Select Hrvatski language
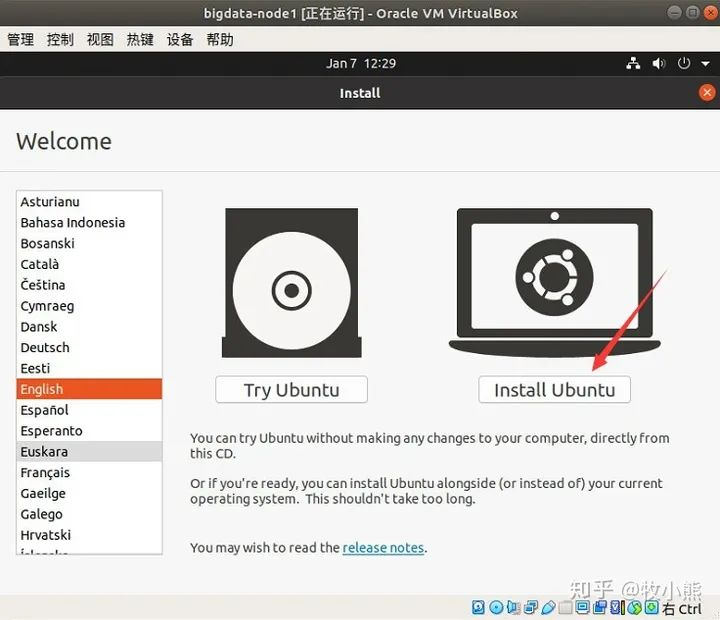Viewport: 720px width, 620px height. (x=89, y=535)
